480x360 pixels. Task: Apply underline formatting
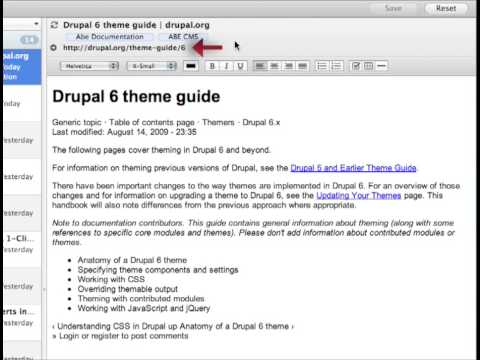pos(240,66)
